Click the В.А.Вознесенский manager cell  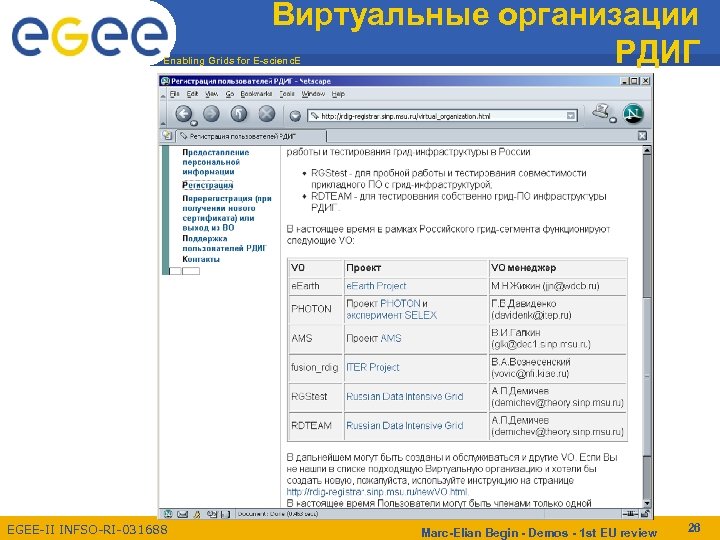pyautogui.click(x=557, y=368)
